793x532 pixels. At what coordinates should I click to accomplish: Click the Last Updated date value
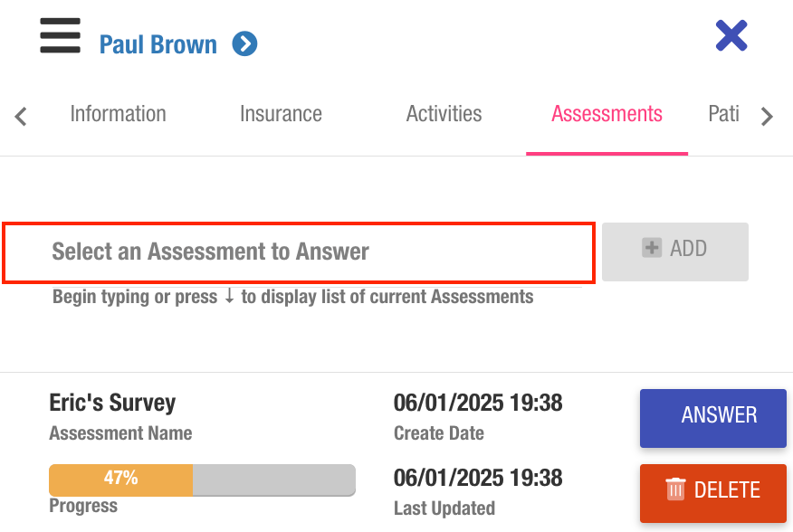(478, 477)
